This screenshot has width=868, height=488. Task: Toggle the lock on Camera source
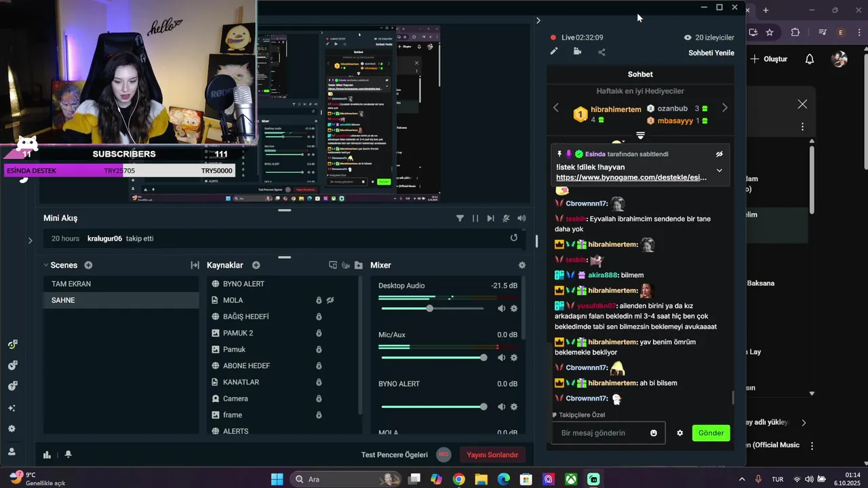[319, 399]
